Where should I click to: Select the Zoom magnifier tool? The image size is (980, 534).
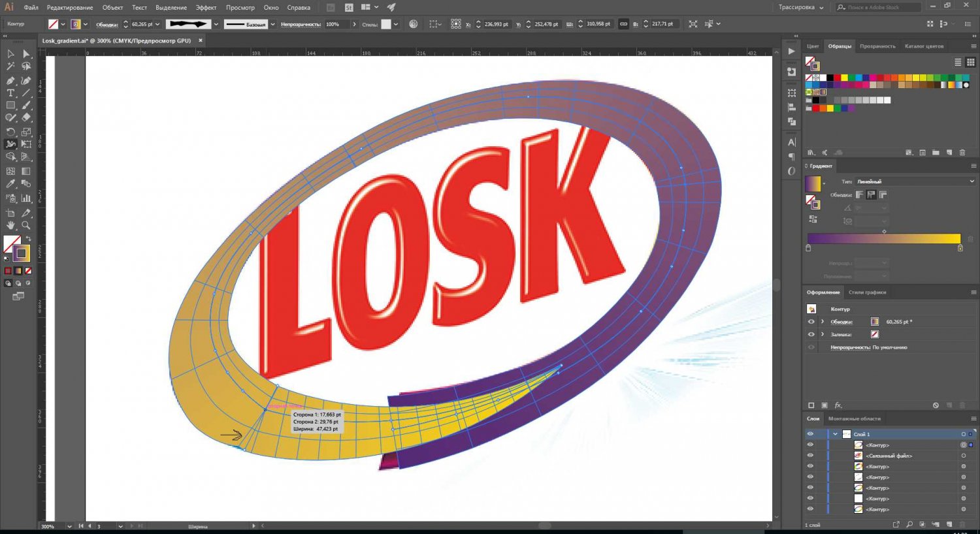click(26, 225)
